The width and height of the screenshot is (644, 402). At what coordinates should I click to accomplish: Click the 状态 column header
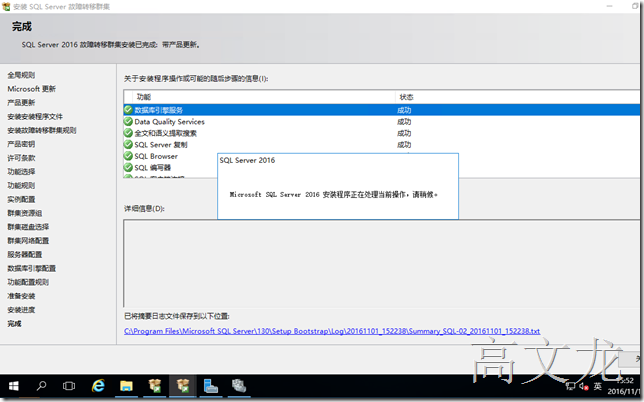[518, 97]
